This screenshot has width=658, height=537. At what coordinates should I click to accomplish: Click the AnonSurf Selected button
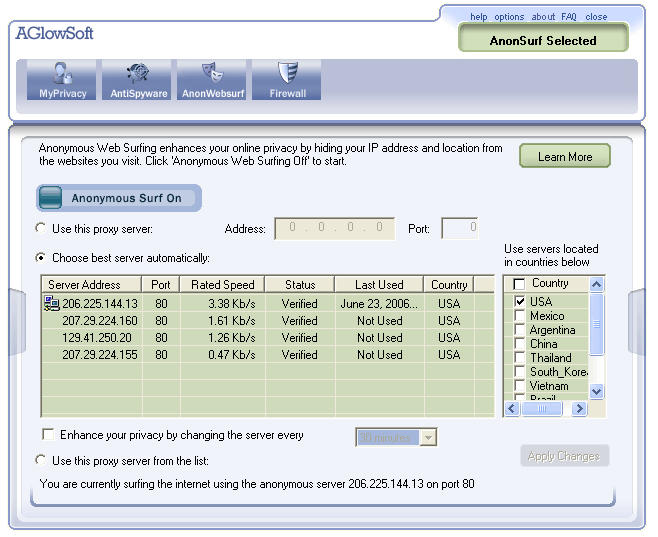click(543, 37)
